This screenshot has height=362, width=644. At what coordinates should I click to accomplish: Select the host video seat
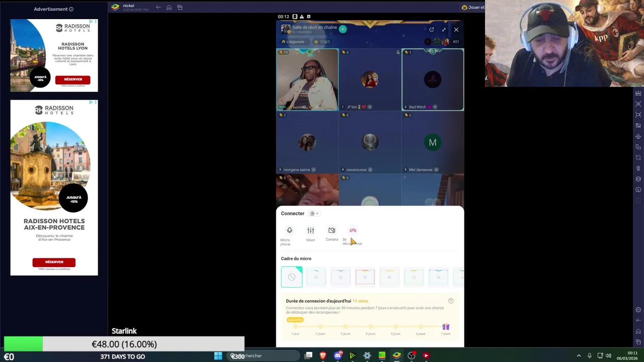[307, 79]
